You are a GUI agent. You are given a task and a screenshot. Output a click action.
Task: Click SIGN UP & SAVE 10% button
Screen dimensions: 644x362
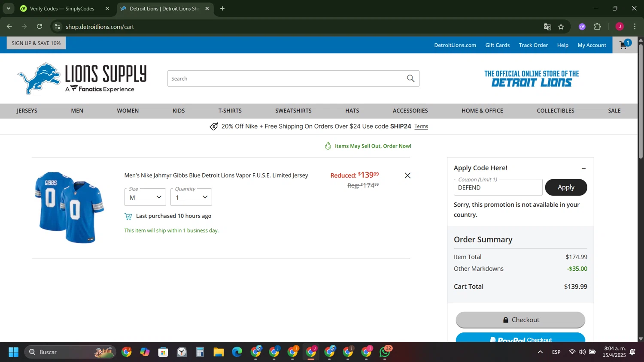tap(36, 43)
